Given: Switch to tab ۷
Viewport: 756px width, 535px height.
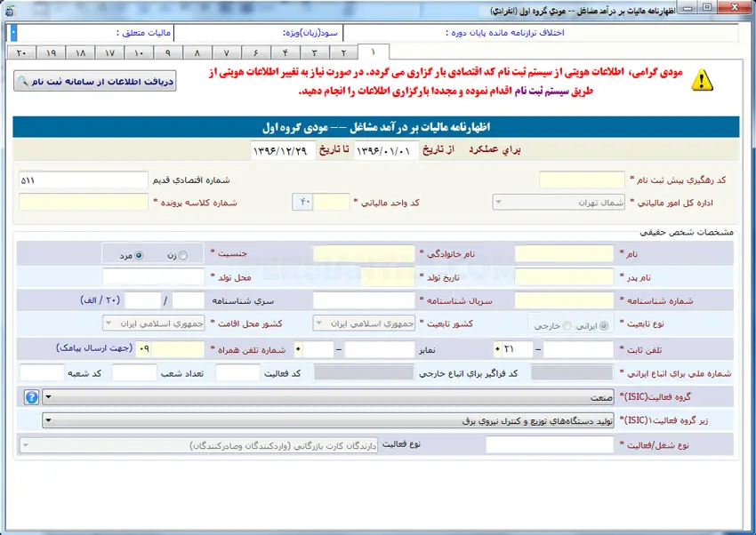Looking at the screenshot, I should pos(226,52).
